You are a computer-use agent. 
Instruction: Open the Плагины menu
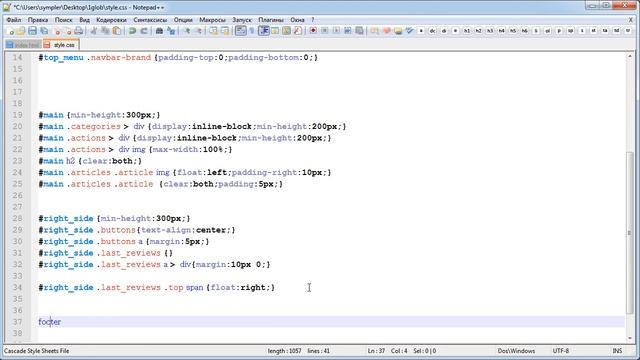(x=271, y=20)
